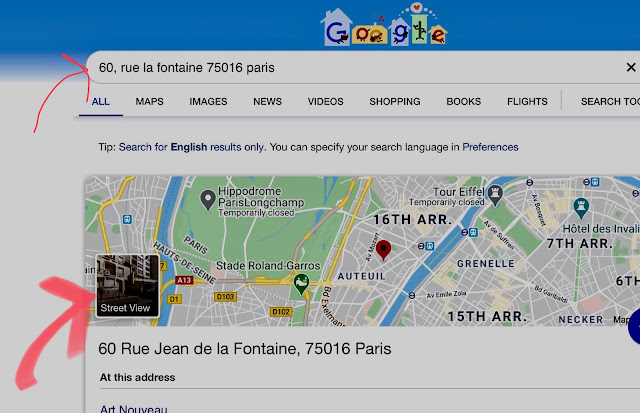Click the D103 road badge

225,297
